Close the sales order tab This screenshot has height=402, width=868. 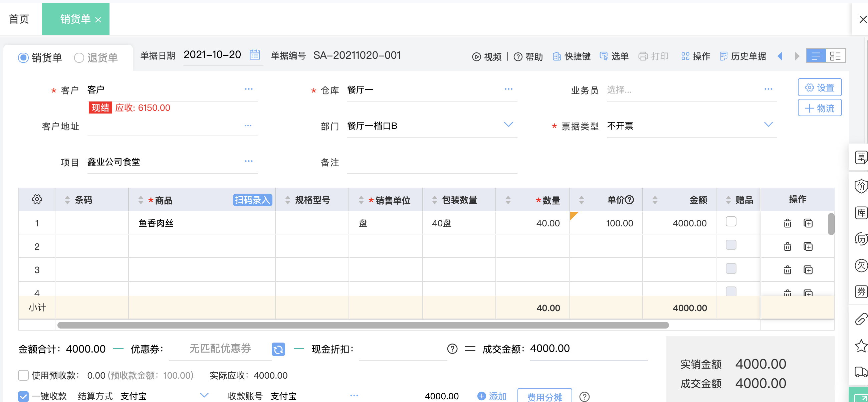click(x=98, y=20)
